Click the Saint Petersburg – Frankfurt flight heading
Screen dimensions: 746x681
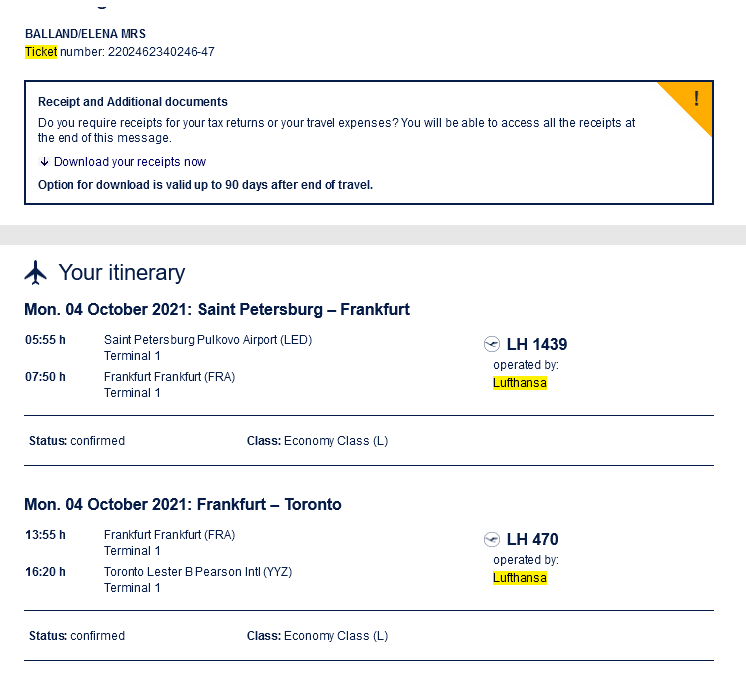click(217, 310)
